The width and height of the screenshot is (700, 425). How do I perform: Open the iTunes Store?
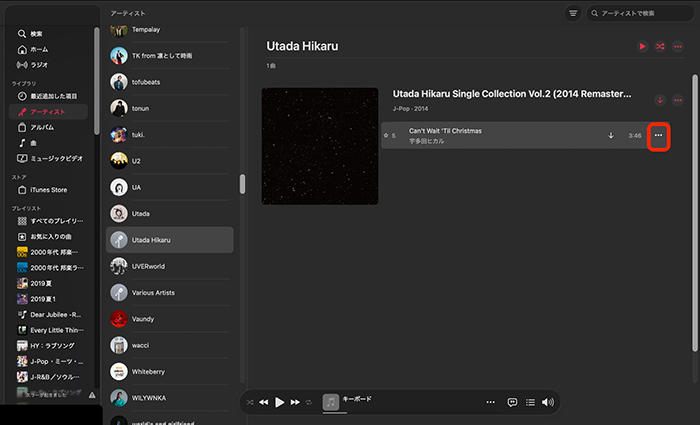48,190
